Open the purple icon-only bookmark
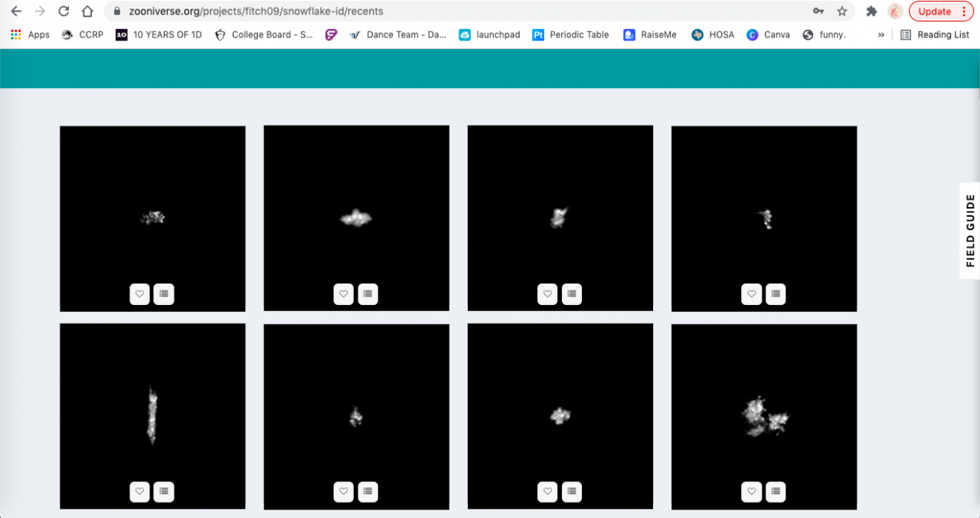980x518 pixels. [x=331, y=34]
